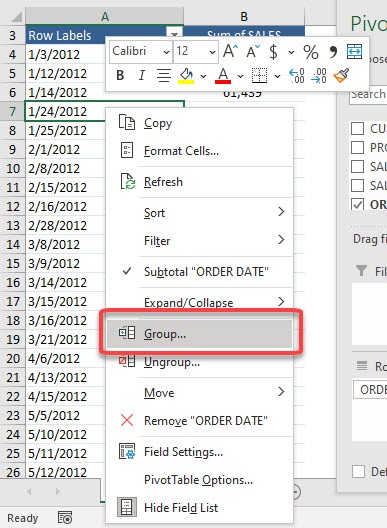Open the Calibri font name dropdown

166,52
